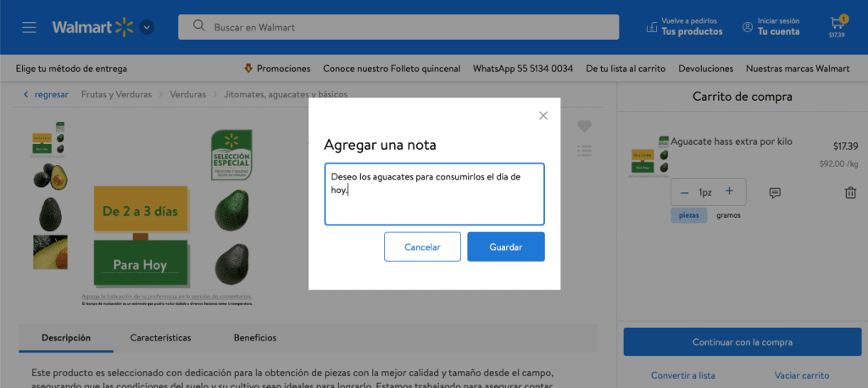Click Vaciar carrito

pos(802,375)
